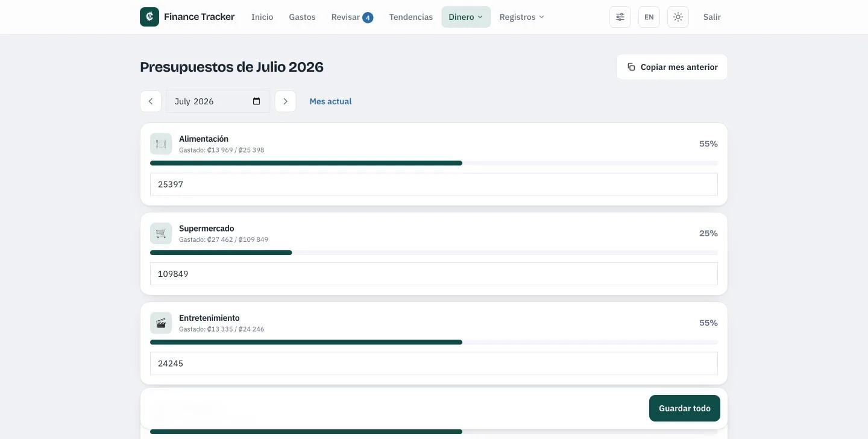Click the Entretenimiento budget field 24245

pyautogui.click(x=434, y=364)
